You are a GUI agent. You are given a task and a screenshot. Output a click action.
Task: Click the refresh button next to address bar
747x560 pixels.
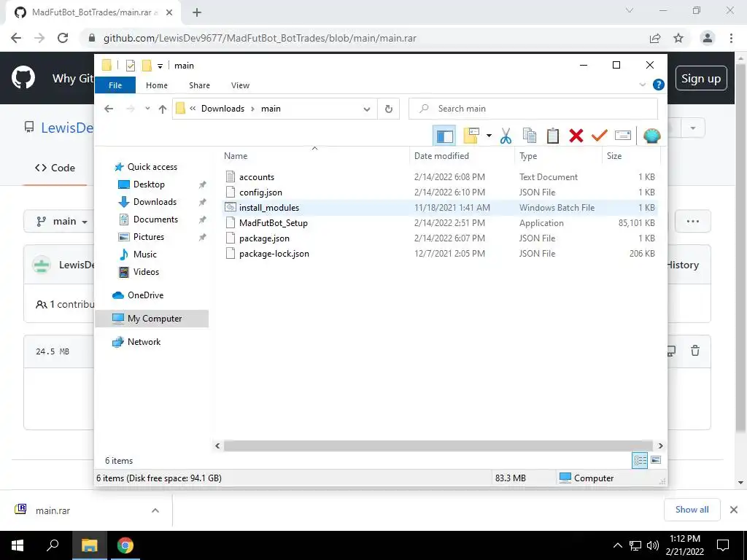pyautogui.click(x=389, y=109)
